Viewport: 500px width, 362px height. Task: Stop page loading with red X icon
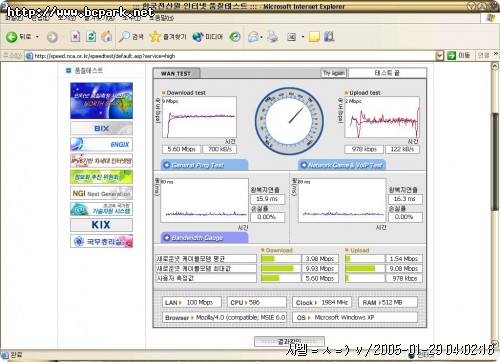pyautogui.click(x=76, y=36)
